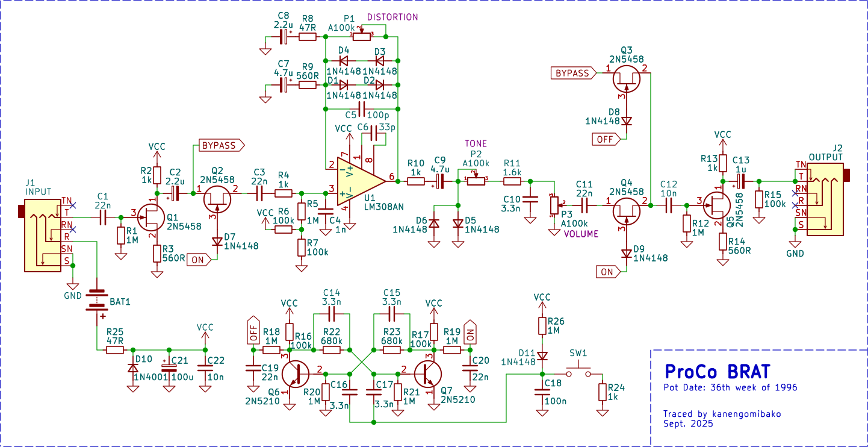The height and width of the screenshot is (447, 868).
Task: Click the TONE label text
Action: (x=476, y=143)
